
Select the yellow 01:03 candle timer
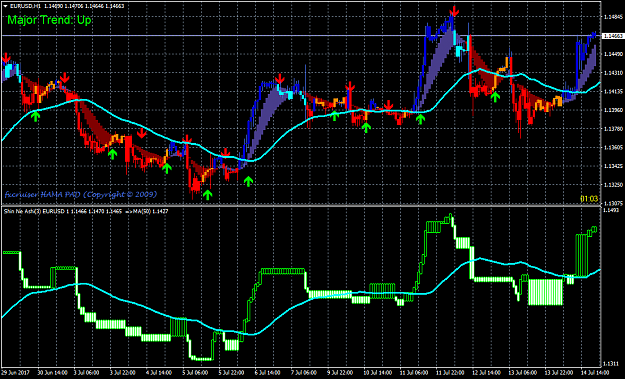pos(589,198)
